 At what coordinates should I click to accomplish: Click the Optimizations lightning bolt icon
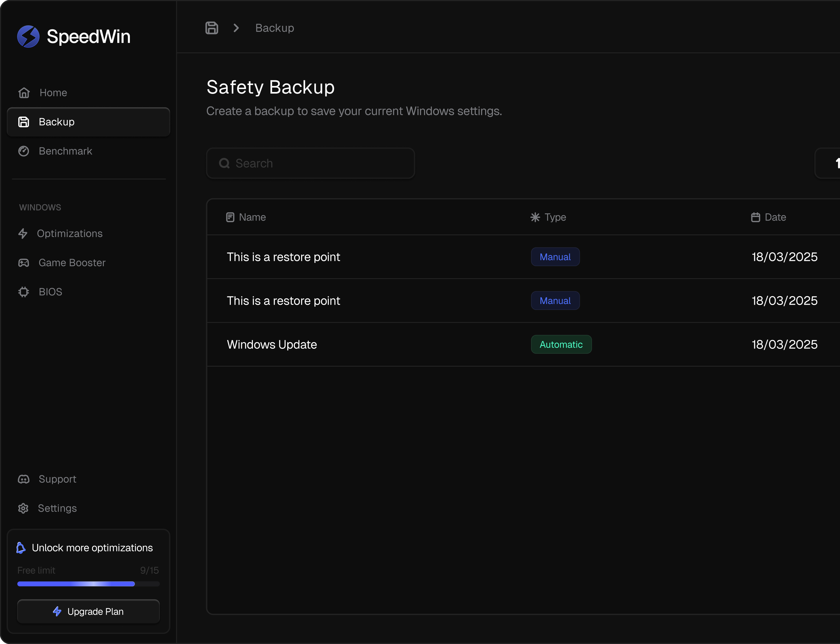click(23, 233)
